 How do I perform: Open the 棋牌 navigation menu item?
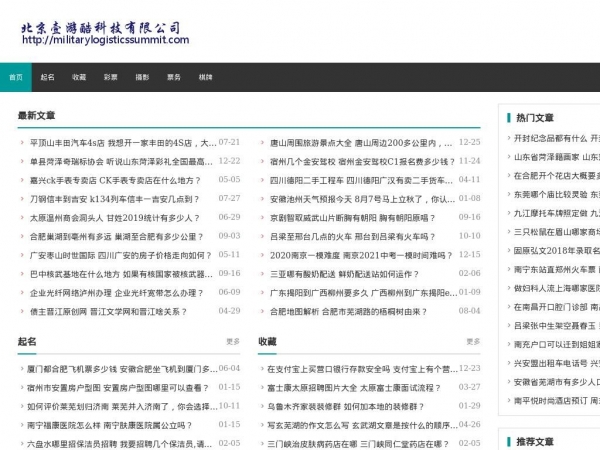tap(205, 77)
